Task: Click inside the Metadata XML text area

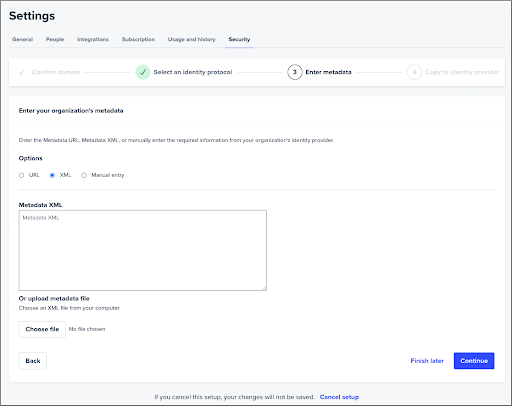Action: 143,250
